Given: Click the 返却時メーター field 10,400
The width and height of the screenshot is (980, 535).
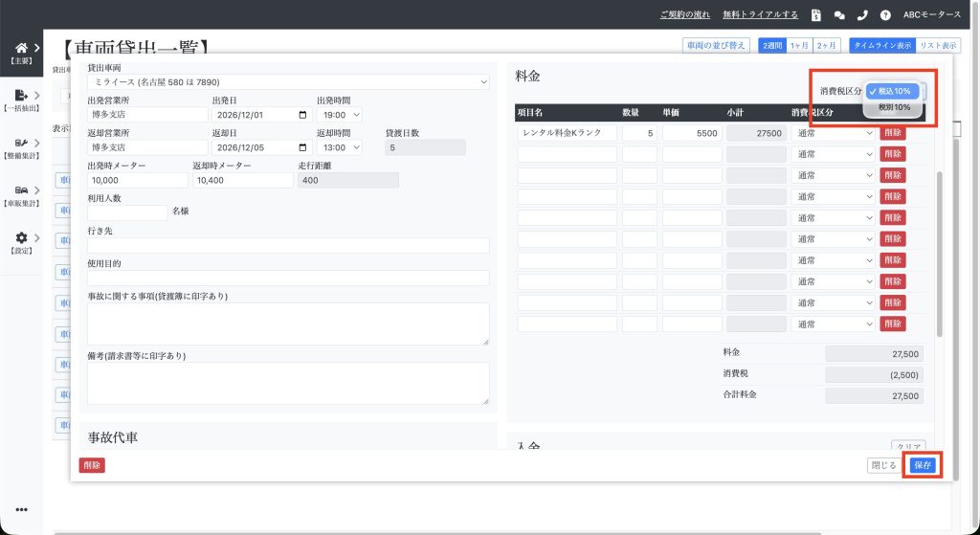Looking at the screenshot, I should (x=243, y=180).
